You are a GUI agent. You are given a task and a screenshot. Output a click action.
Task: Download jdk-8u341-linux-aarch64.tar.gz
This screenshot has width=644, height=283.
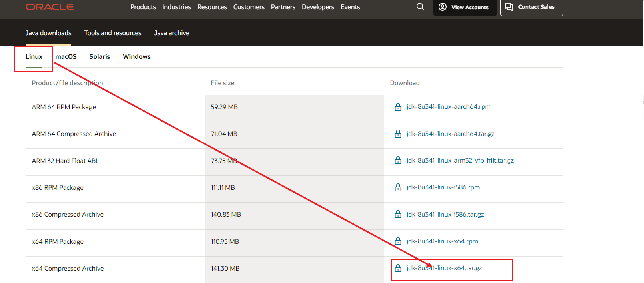(x=451, y=134)
